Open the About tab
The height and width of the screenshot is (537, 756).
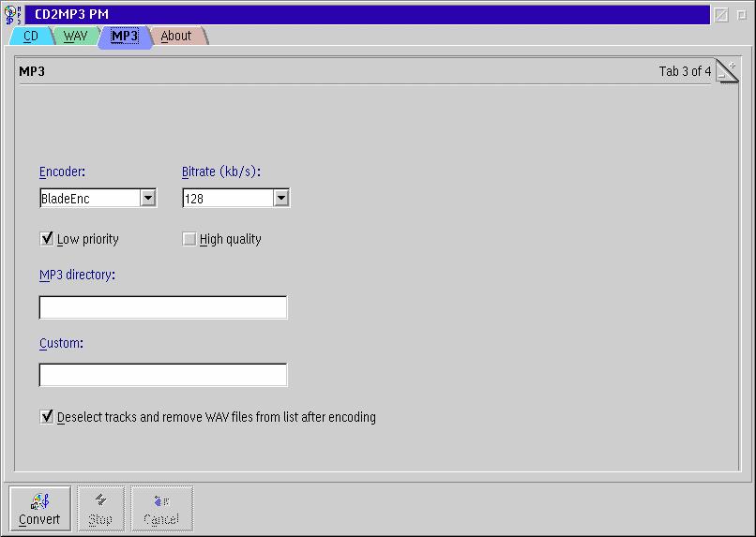click(176, 37)
